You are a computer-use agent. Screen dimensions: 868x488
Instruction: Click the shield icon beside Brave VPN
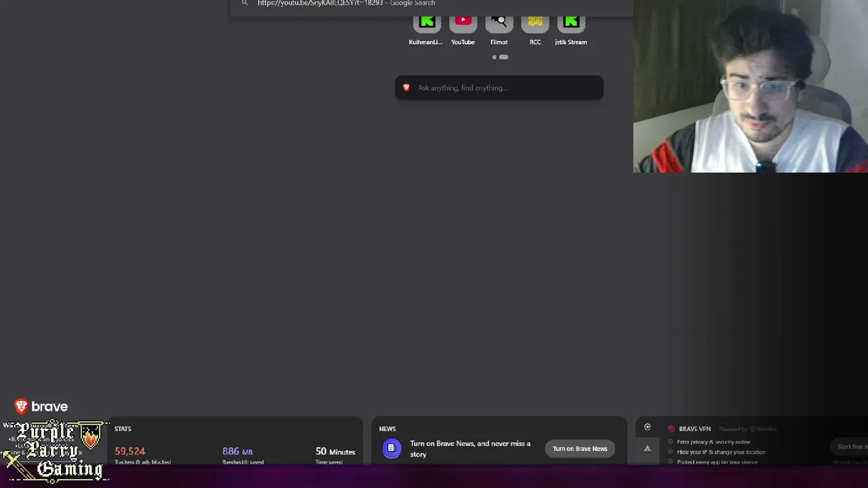coord(647,428)
